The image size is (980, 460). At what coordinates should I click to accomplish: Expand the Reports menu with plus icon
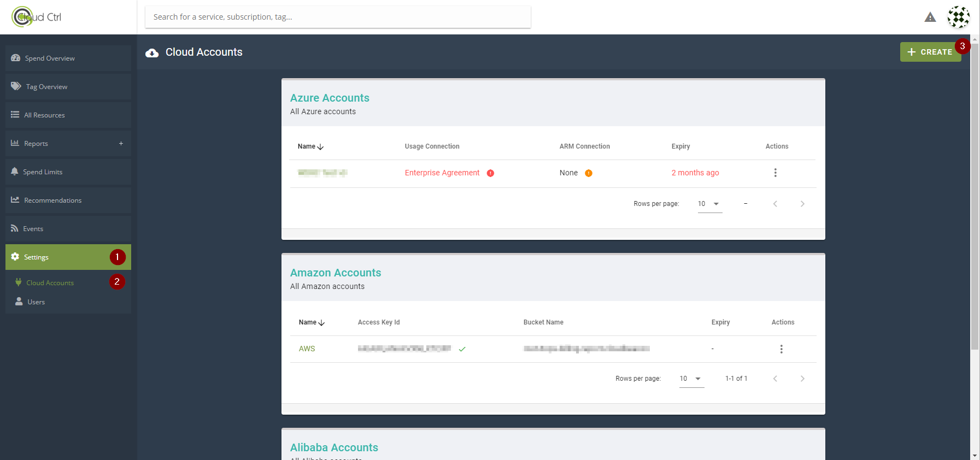pos(121,144)
